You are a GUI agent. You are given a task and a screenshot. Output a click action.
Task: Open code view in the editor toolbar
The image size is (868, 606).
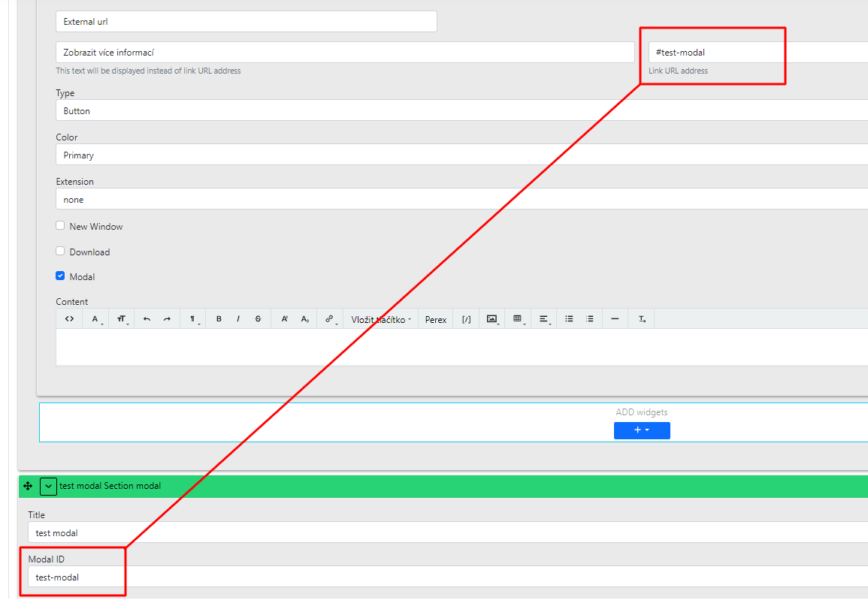[x=69, y=319]
